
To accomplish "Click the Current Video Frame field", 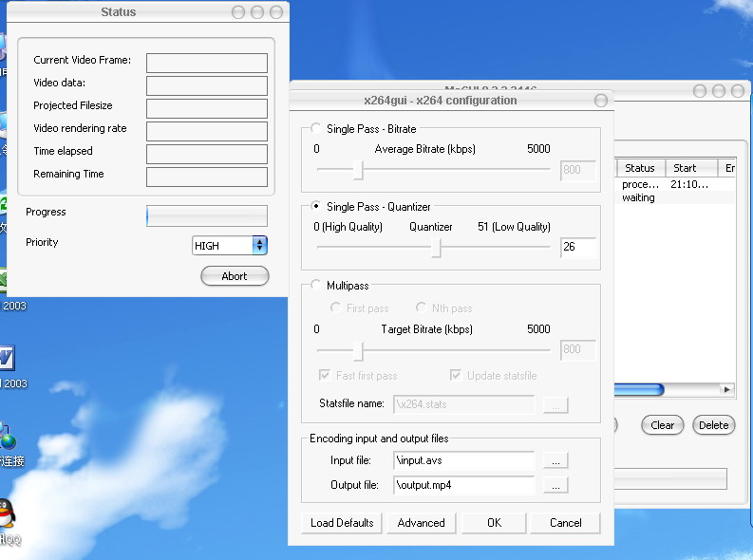I will [x=206, y=63].
